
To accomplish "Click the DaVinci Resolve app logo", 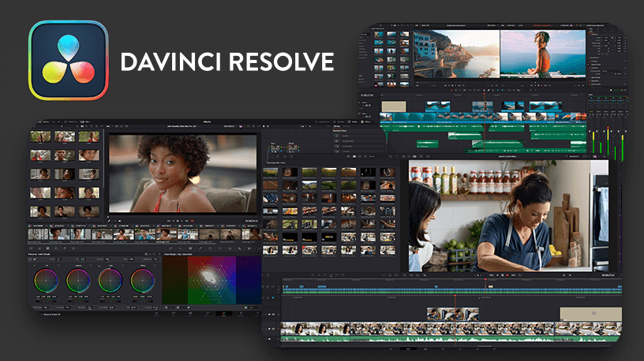I will click(69, 61).
